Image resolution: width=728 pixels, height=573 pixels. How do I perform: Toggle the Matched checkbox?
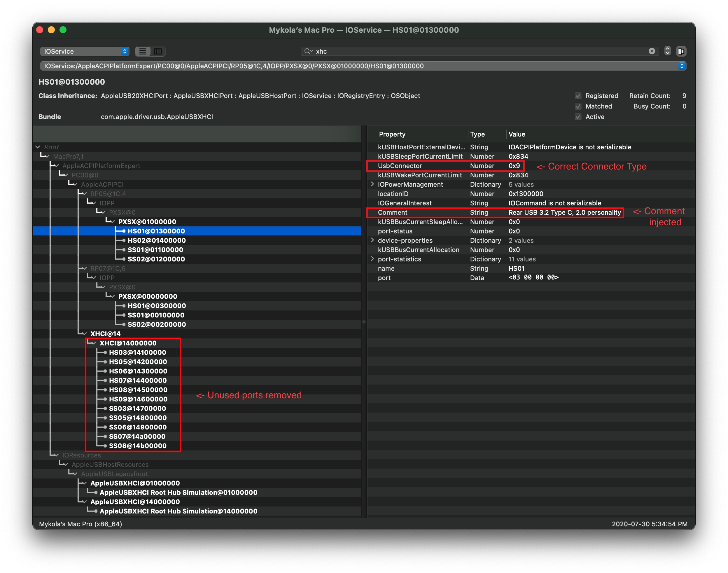click(x=578, y=106)
